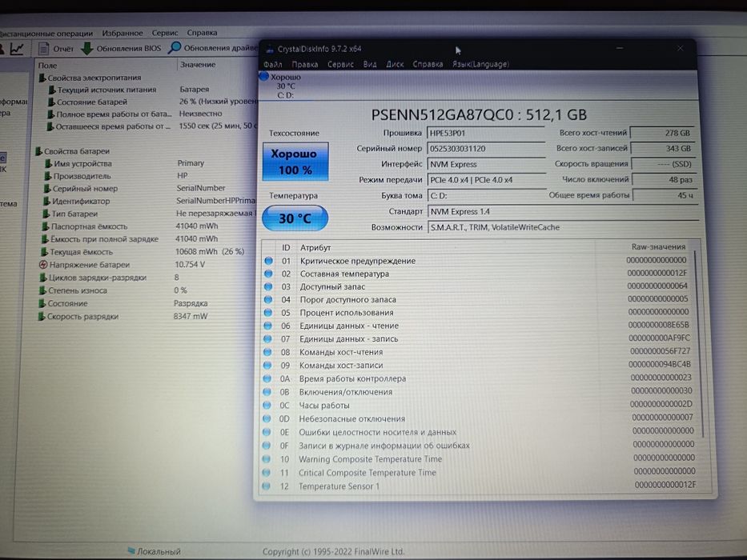Click the serial number field 0525303031120

(x=486, y=149)
